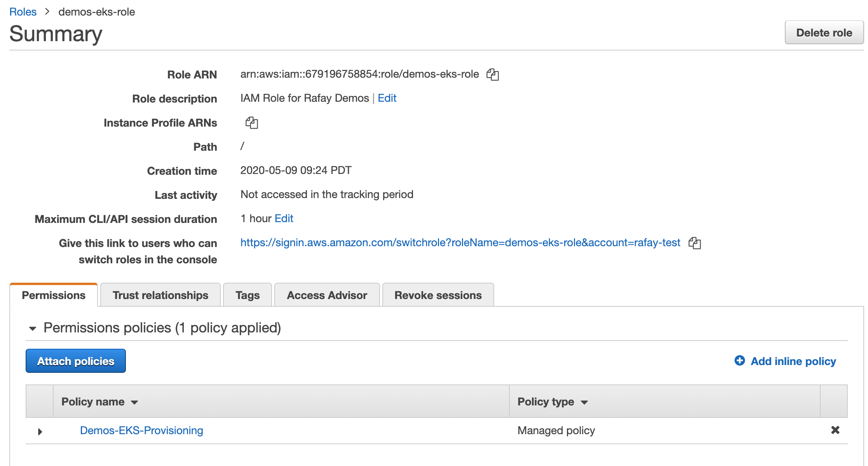Switch to the Permissions tab
The width and height of the screenshot is (868, 466).
coord(54,295)
